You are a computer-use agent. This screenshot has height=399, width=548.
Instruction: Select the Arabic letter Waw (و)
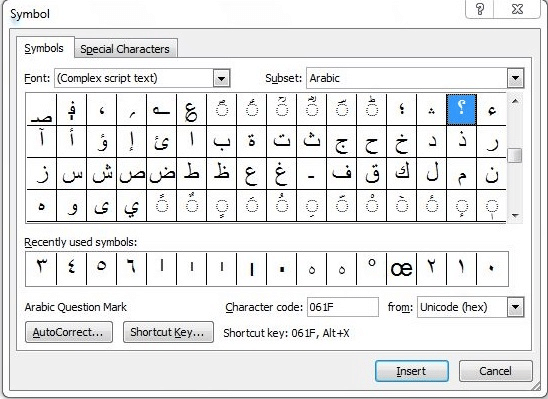tap(71, 206)
